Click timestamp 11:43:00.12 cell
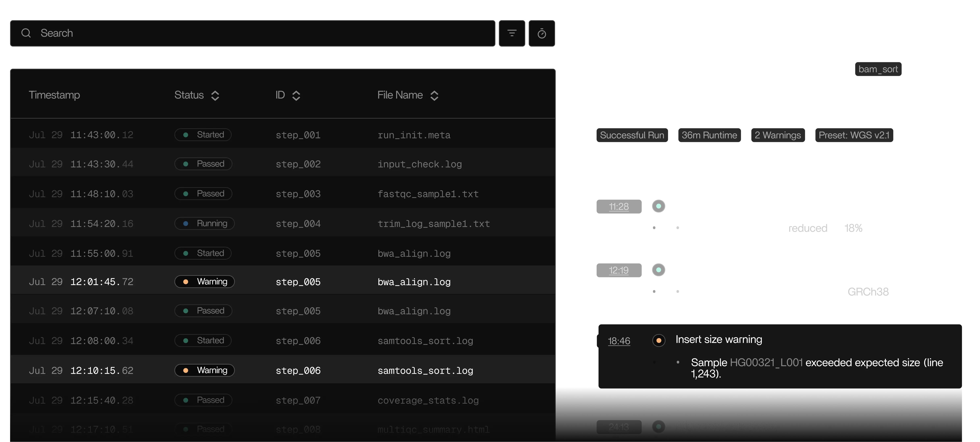Screen dimensions: 980x442 (x=81, y=135)
